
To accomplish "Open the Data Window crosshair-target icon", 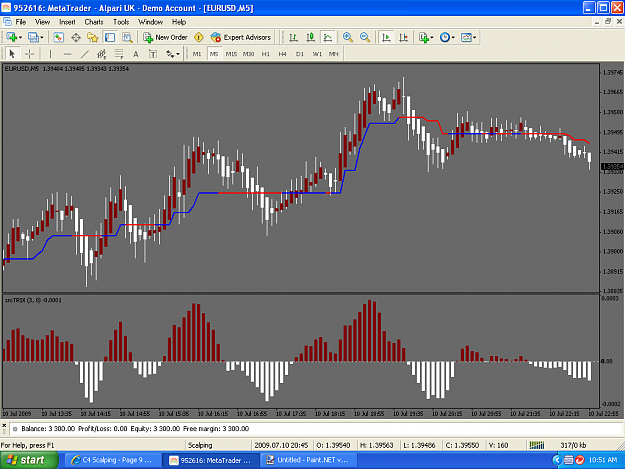I will click(76, 37).
